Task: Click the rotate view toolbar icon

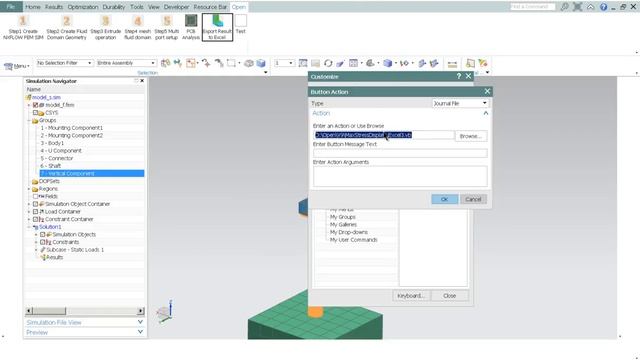Action: 328,63
